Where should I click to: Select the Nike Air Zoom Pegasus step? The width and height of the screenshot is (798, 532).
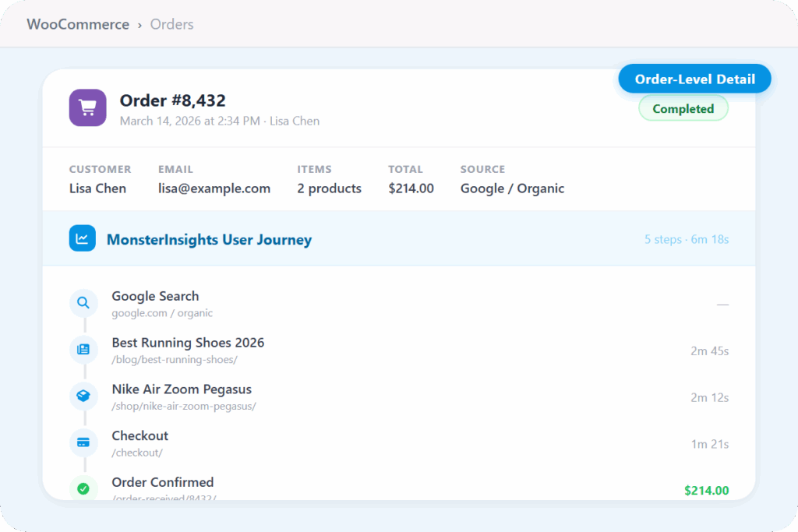[x=182, y=389]
